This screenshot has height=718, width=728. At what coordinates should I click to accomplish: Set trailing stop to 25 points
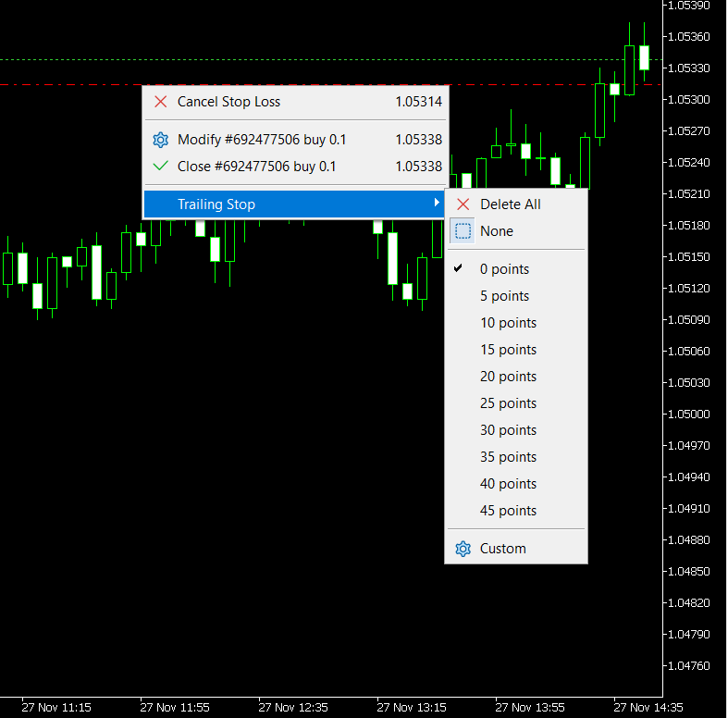click(508, 403)
